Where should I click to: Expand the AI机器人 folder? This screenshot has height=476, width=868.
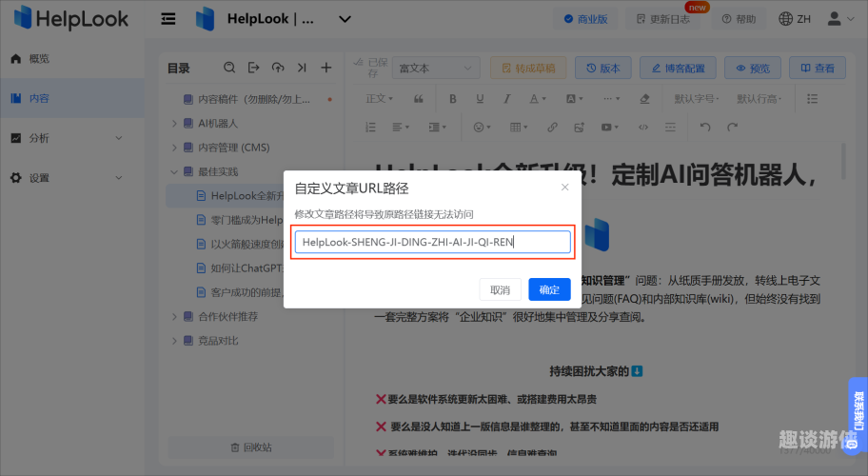174,124
